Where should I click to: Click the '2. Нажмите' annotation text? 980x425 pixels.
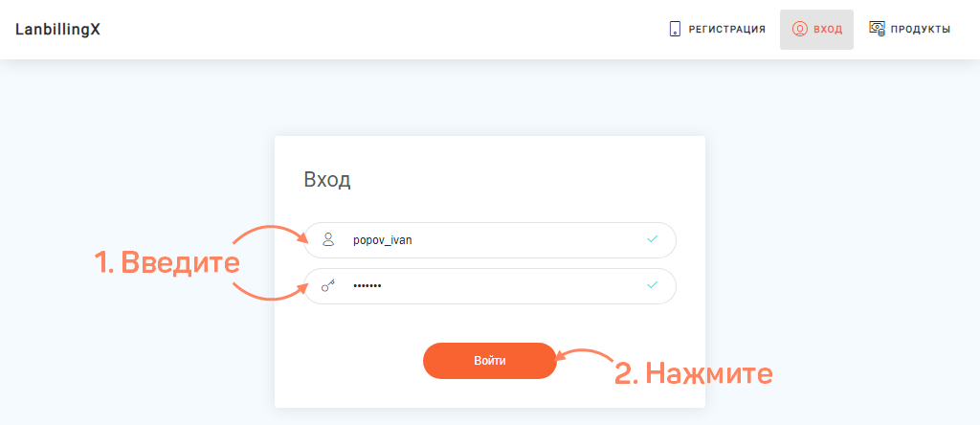coord(695,373)
